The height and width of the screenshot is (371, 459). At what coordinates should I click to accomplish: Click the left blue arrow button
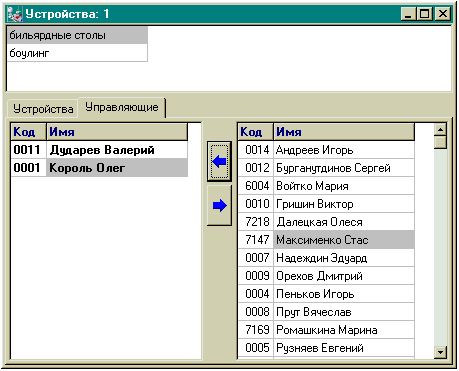click(x=219, y=161)
